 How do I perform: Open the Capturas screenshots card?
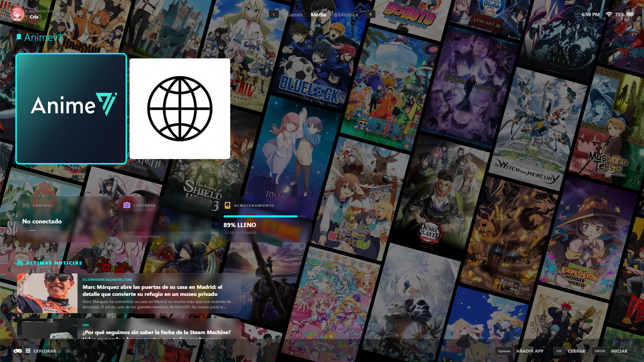point(164,219)
